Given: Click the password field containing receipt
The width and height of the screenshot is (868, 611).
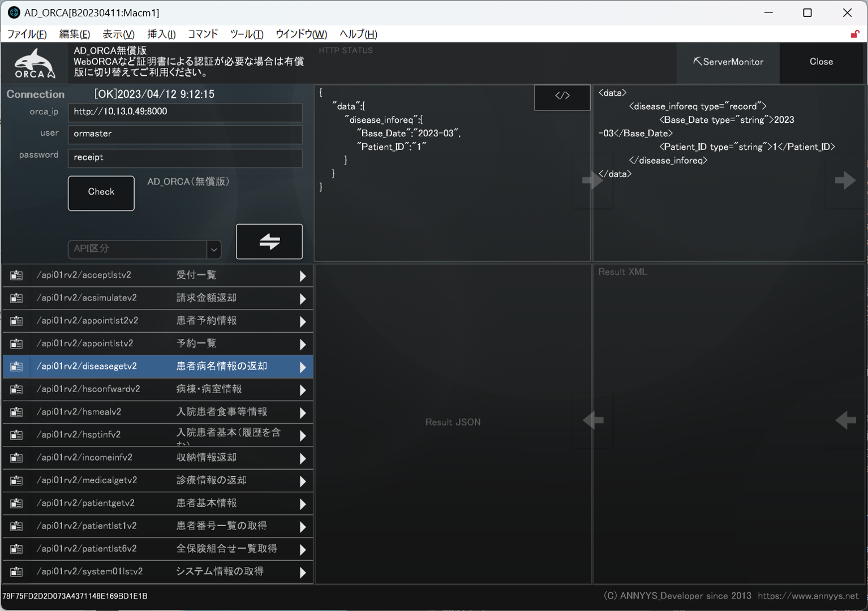Looking at the screenshot, I should point(185,158).
